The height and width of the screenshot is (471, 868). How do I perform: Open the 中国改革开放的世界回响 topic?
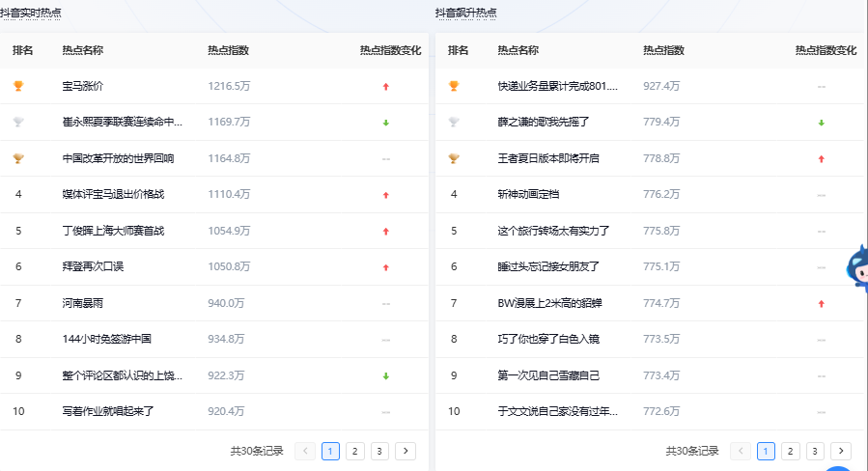118,158
